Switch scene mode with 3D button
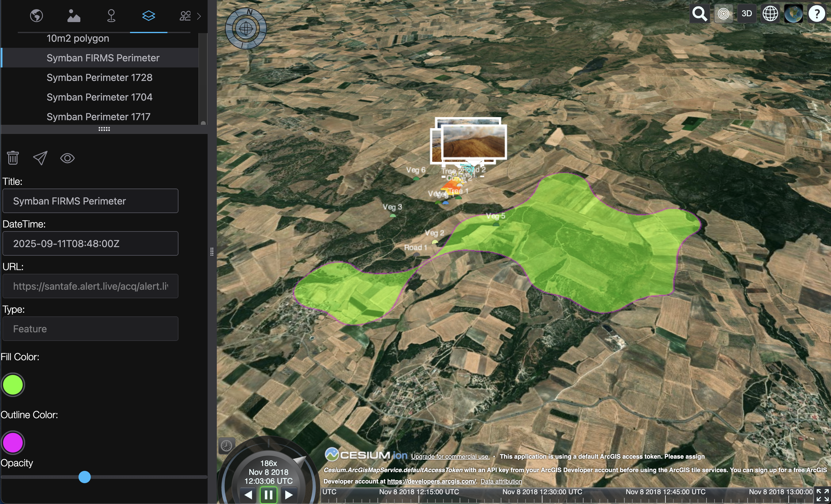The image size is (831, 504). pos(746,14)
